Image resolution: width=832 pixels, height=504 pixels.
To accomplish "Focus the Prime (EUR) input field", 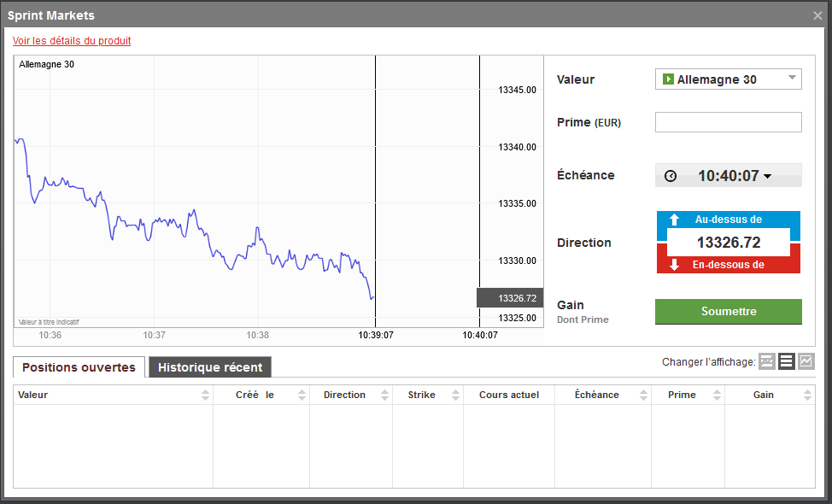I will tap(728, 122).
